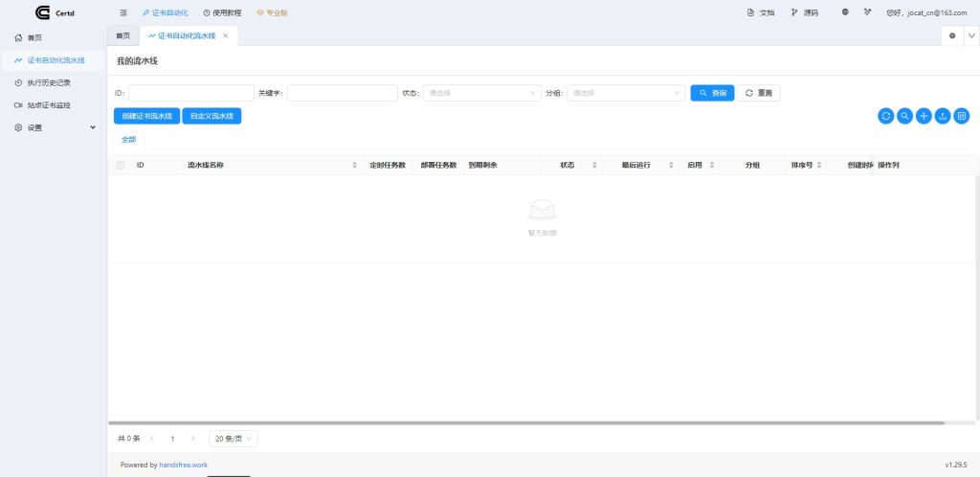Open the 20 条/页 page size selector
The image size is (980, 477).
[234, 439]
